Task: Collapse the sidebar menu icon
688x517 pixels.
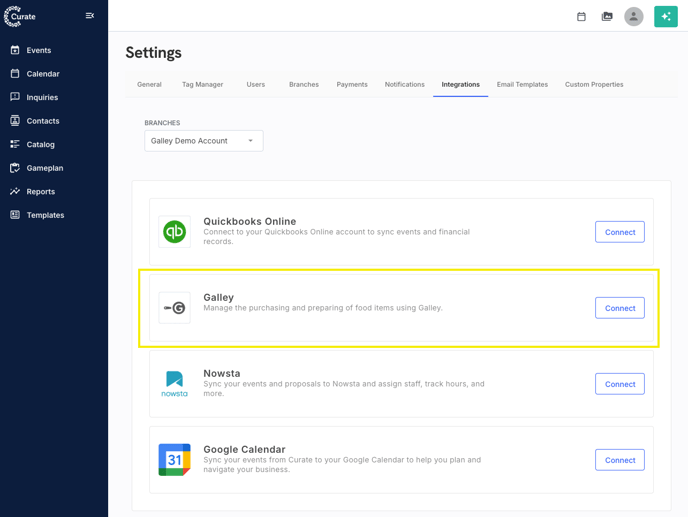Action: click(x=90, y=16)
